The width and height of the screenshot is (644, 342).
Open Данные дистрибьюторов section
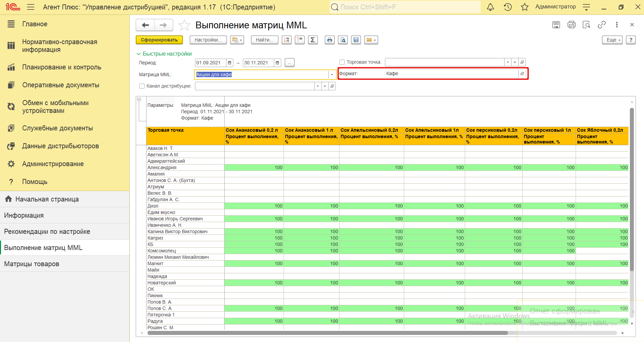(x=61, y=146)
